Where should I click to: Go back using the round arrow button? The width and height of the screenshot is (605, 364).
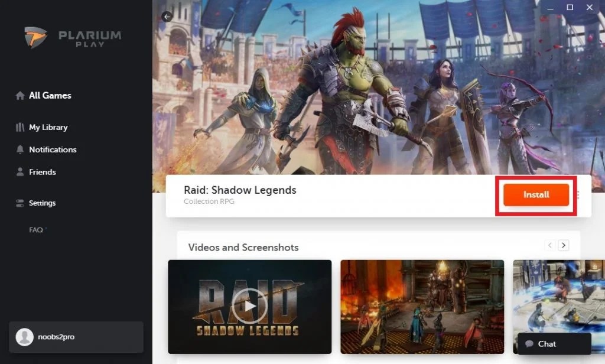(x=167, y=17)
